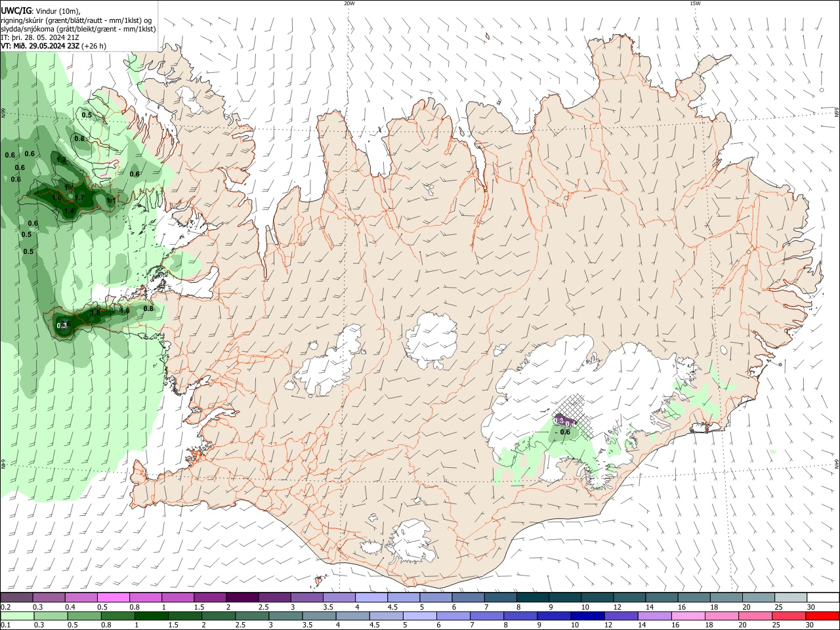The image size is (840, 630).
Task: Click the '0.2' label on the upper scale
Action: pos(5,607)
